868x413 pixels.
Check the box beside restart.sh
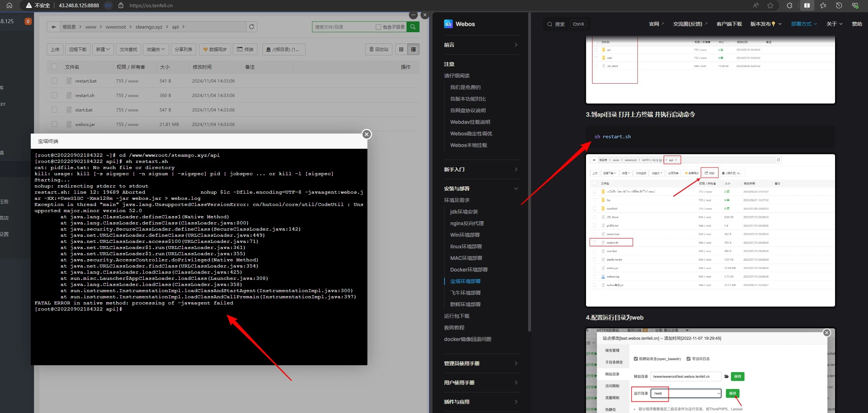tap(54, 95)
